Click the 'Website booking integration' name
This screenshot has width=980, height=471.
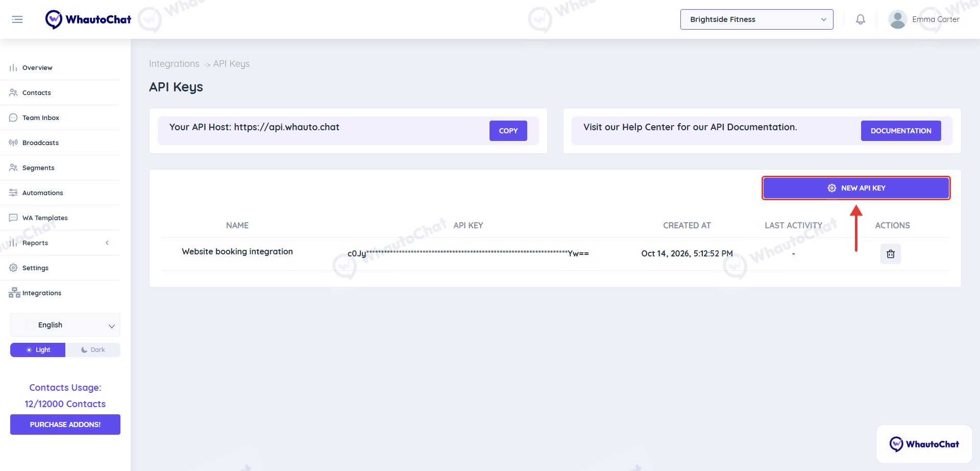(x=237, y=251)
